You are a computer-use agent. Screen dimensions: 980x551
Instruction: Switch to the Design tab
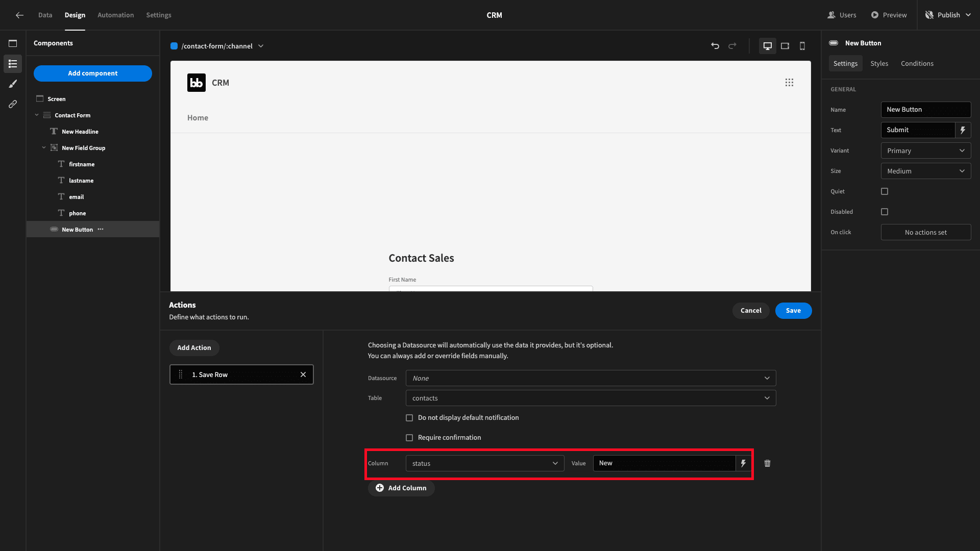(75, 15)
